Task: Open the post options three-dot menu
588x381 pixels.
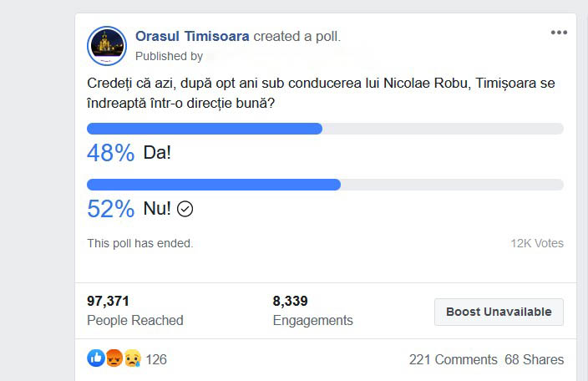Action: 559,33
